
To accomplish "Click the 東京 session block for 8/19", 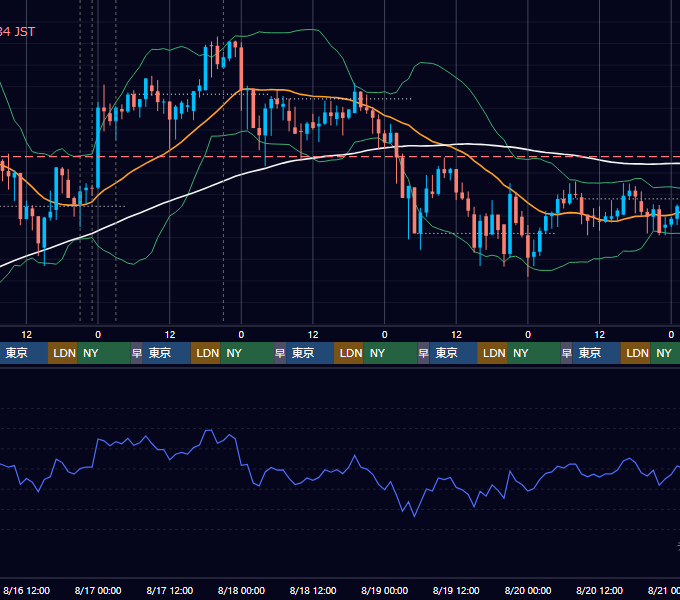I will (453, 353).
